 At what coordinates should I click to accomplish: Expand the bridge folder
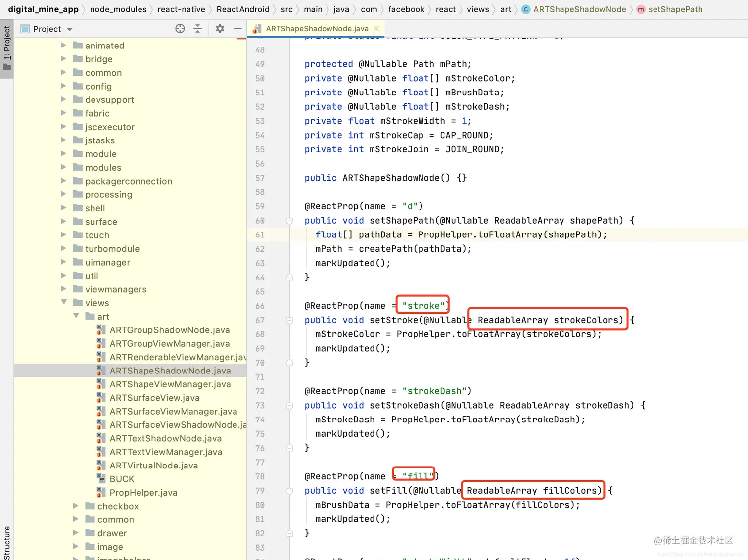click(63, 58)
